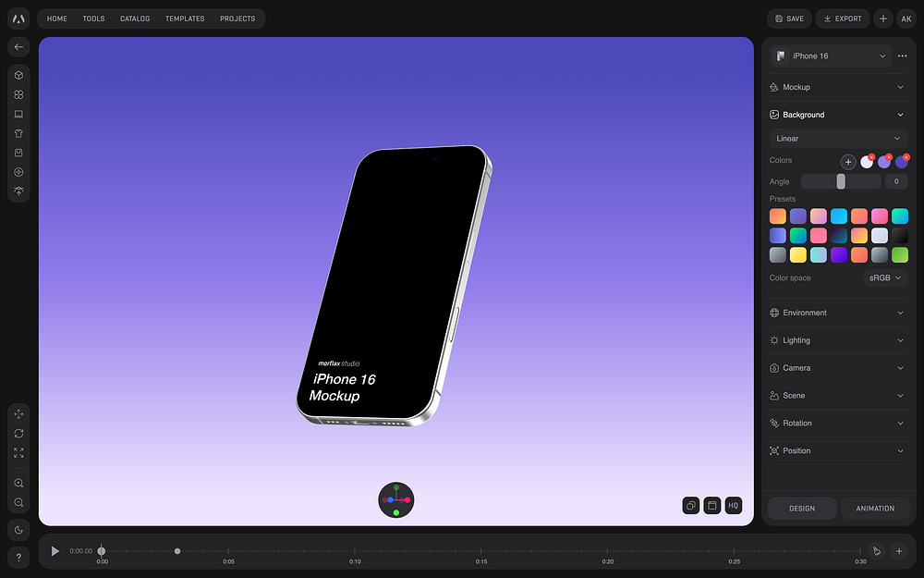Click the plus button beside Export
The image size is (924, 578).
(x=882, y=18)
